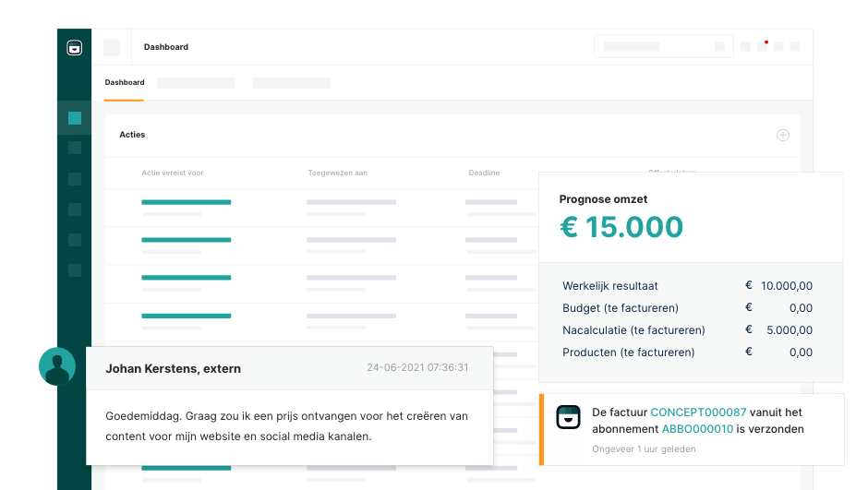Image resolution: width=868 pixels, height=490 pixels.
Task: Sort by Toegewezen aan column header
Action: pos(337,173)
